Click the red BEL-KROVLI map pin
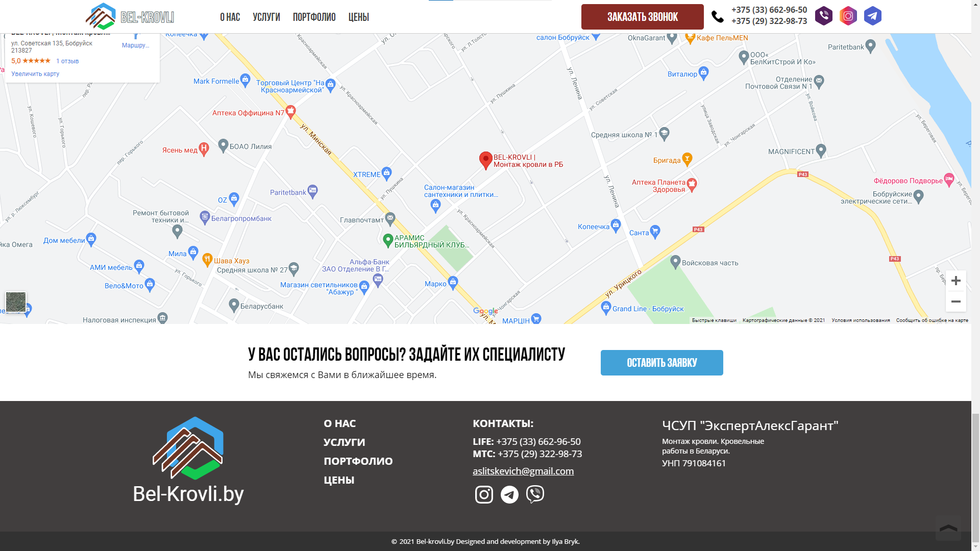Viewport: 980px width, 551px height. point(485,160)
